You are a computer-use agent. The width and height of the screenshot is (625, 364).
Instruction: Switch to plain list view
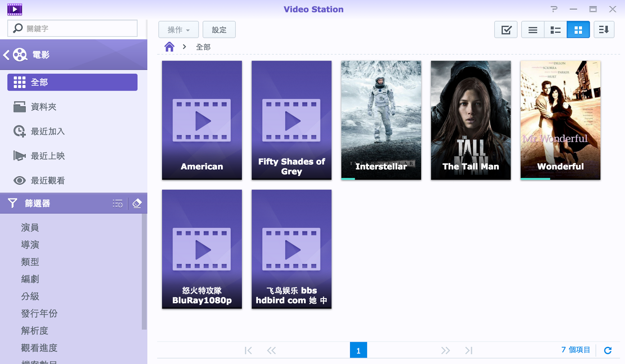[533, 30]
